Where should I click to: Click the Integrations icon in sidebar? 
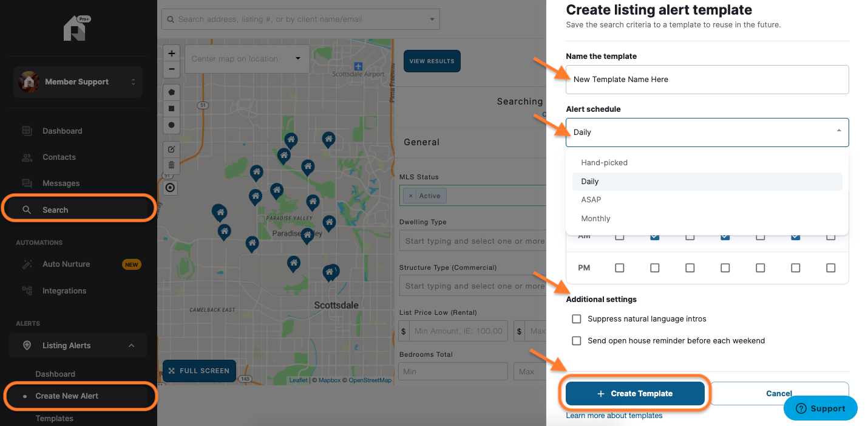(x=27, y=290)
